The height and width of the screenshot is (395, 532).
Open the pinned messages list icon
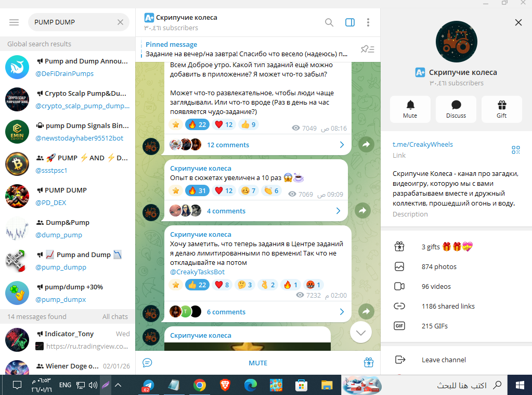(368, 49)
